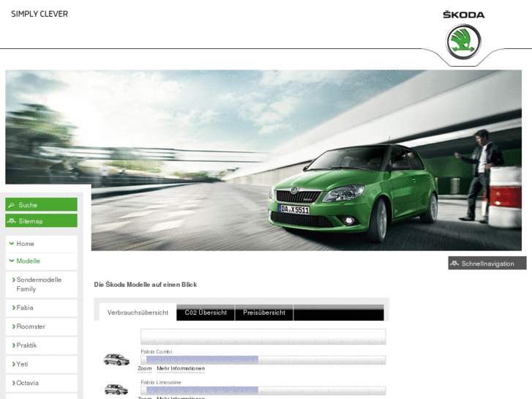Screen dimensions: 532x399
Task: Click the Suche magnifier icon
Action: point(12,205)
